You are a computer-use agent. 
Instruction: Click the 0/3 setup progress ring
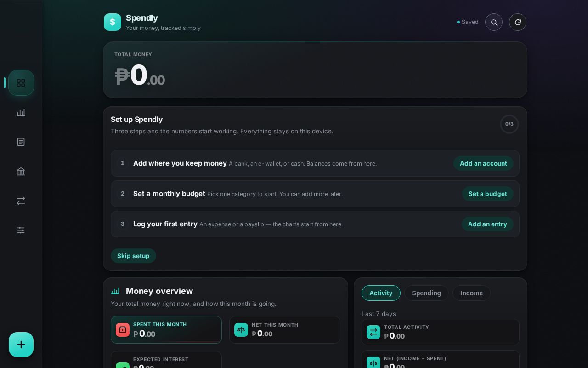pos(509,124)
